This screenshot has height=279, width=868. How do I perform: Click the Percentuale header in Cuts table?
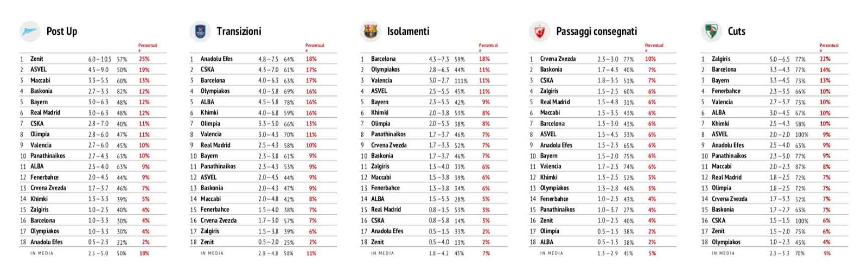point(829,47)
